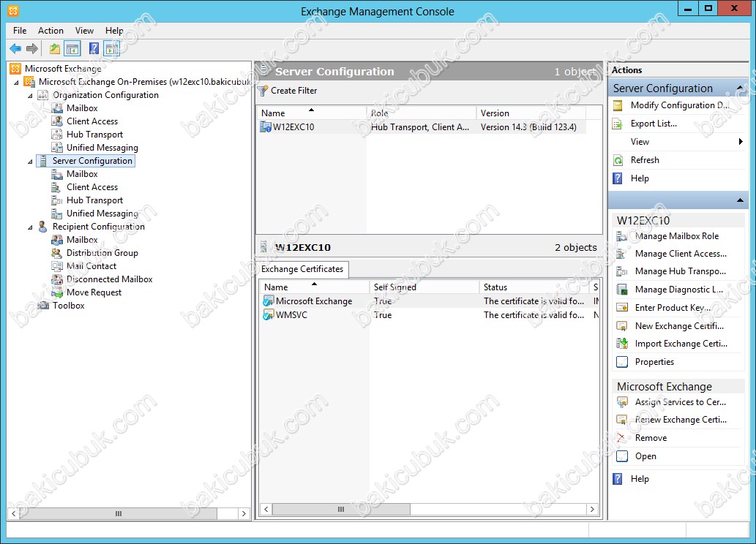
Task: Click 'Version 14.3 (Build 123.4)' cell
Action: 528,127
